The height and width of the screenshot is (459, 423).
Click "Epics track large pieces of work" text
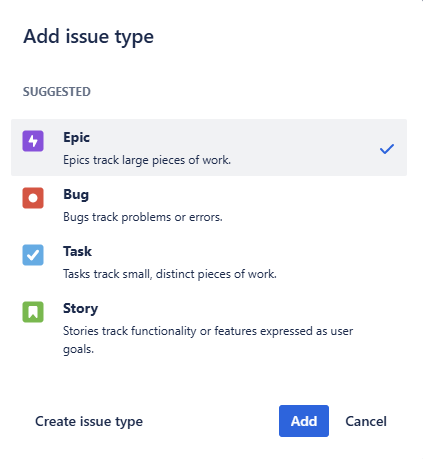[147, 160]
